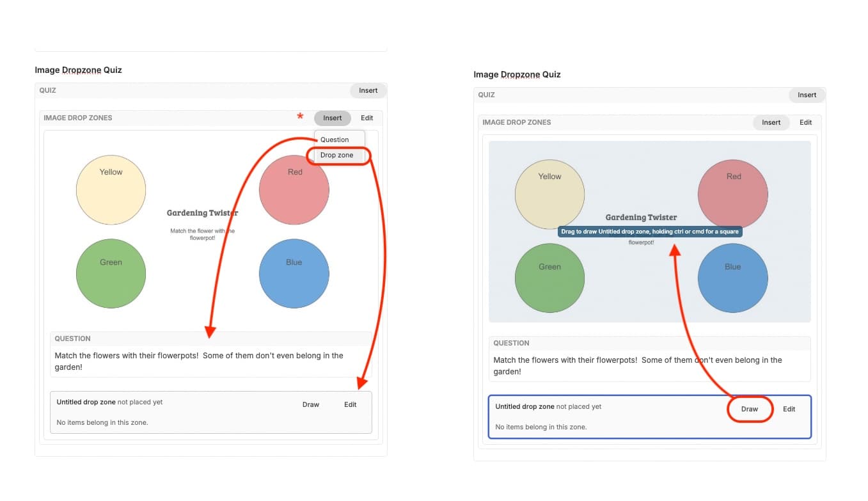Click the circled Draw button in right panel
The image size is (868, 501).
click(750, 409)
